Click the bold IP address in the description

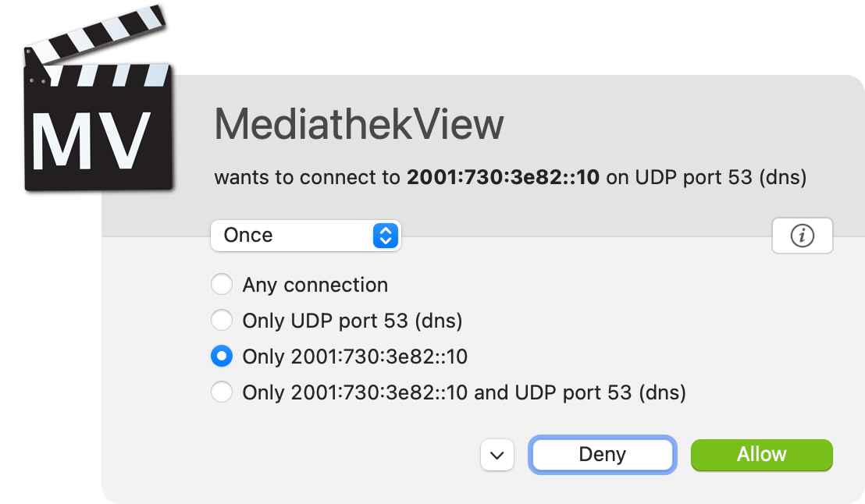503,178
